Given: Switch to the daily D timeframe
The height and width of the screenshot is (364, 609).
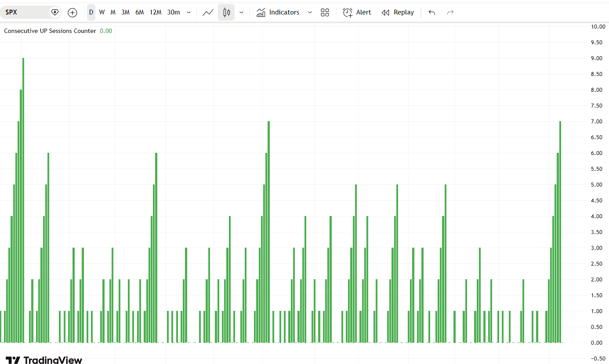Looking at the screenshot, I should 91,12.
